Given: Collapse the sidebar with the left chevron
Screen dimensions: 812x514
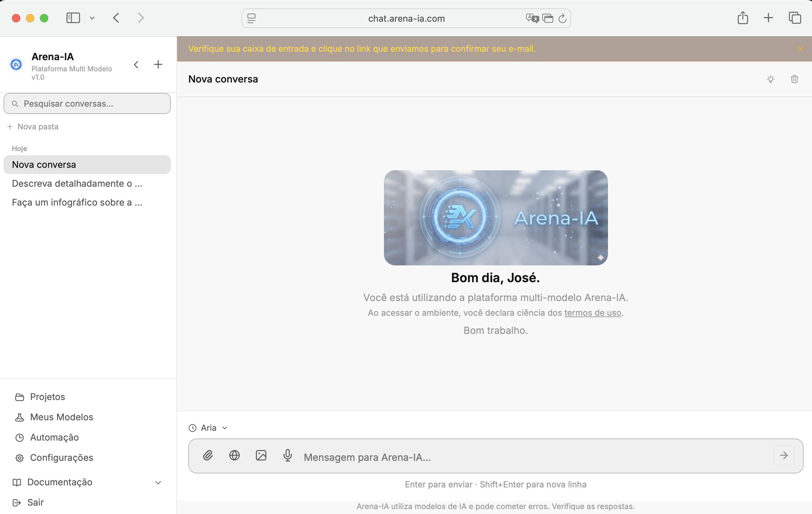Looking at the screenshot, I should pos(136,65).
